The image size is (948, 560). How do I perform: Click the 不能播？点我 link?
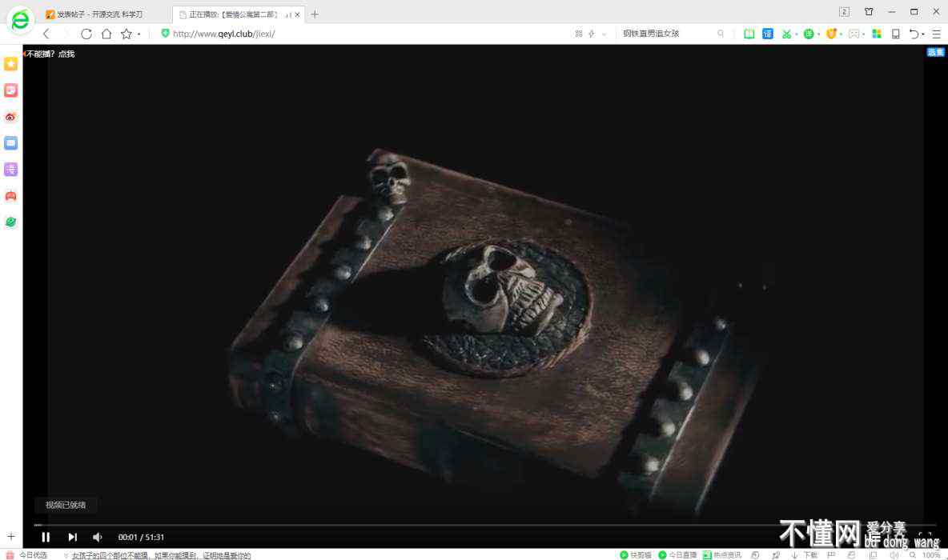tap(50, 54)
